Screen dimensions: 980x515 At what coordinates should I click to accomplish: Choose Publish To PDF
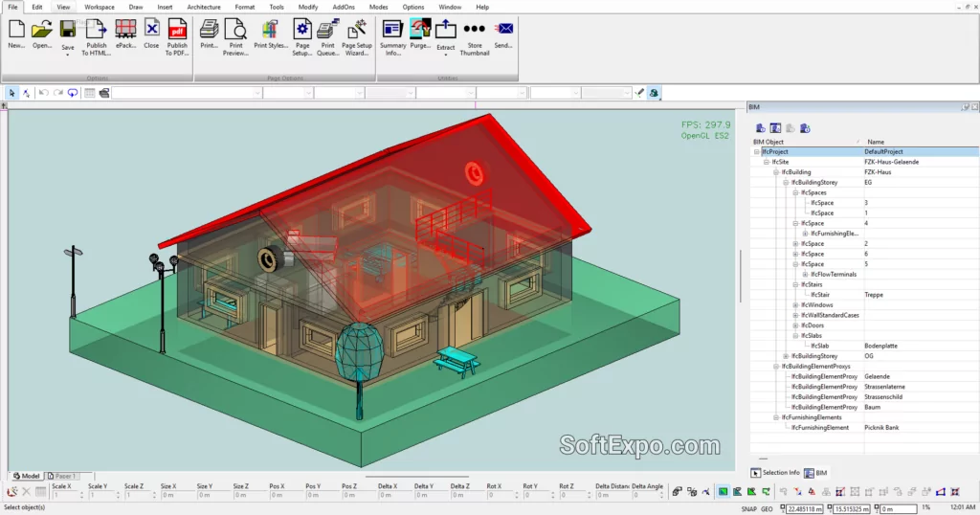click(177, 37)
